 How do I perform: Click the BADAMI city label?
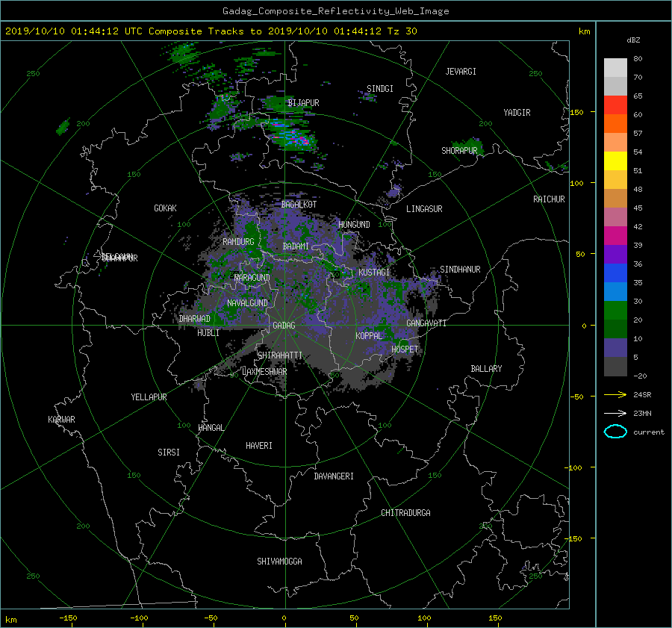pos(296,246)
